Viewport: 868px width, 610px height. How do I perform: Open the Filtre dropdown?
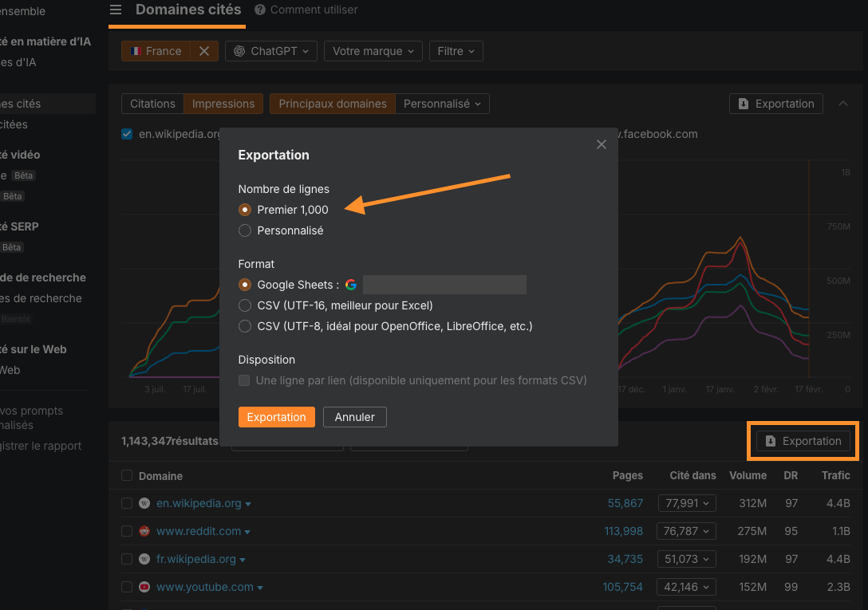(x=456, y=51)
